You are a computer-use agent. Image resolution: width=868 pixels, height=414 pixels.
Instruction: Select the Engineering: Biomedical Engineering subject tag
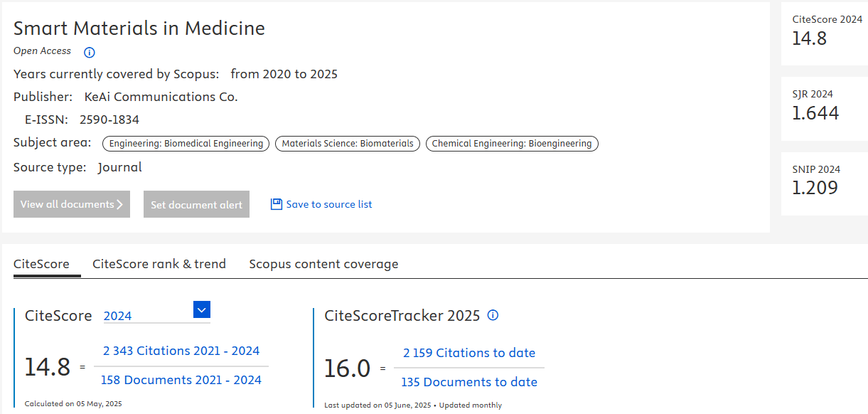[x=186, y=144]
